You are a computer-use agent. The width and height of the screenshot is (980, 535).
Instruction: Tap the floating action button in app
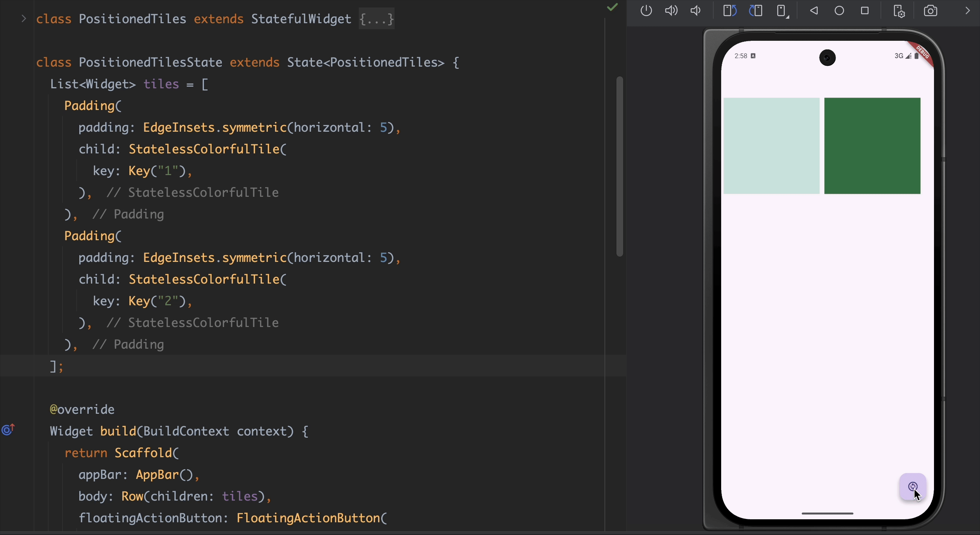coord(913,486)
